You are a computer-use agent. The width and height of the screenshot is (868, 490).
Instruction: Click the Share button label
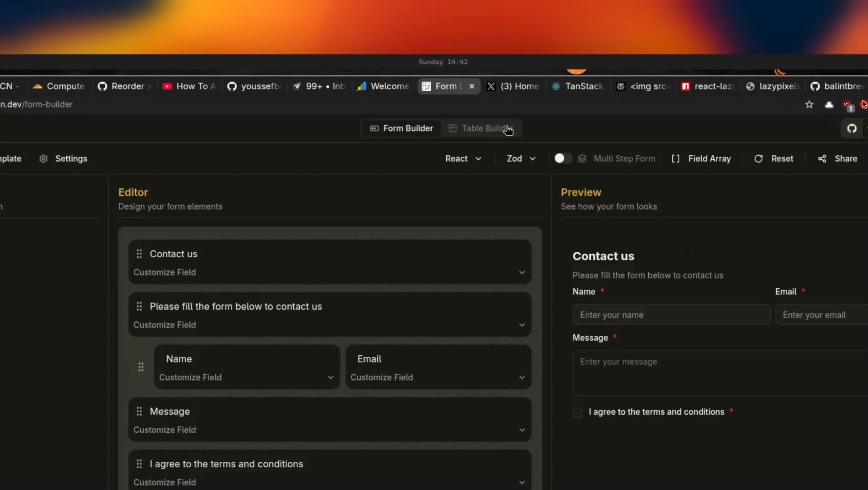846,158
